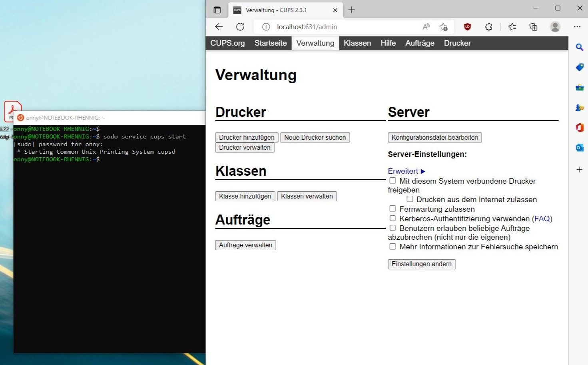Open the Startseite navigation item
Screen dimensions: 588x365
click(270, 43)
